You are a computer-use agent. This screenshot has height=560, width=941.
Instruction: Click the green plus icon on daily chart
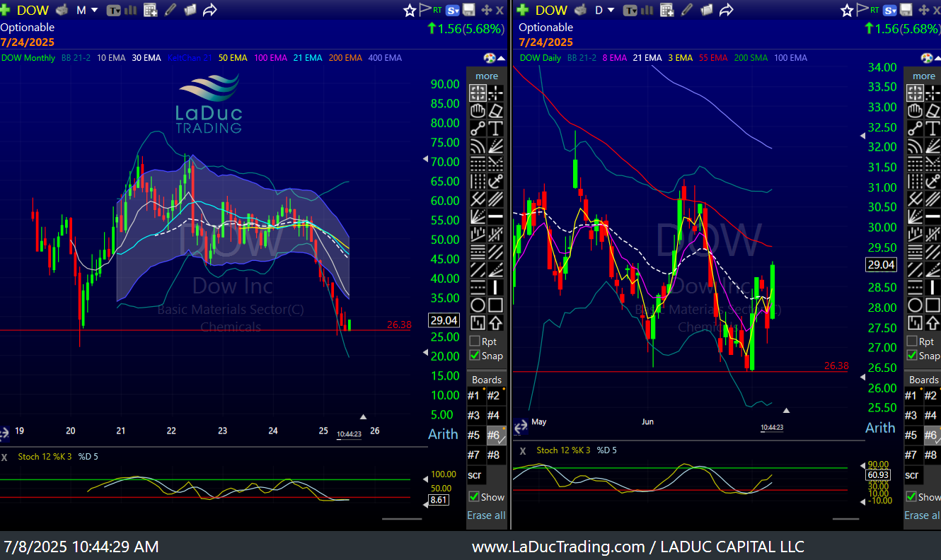(x=523, y=10)
